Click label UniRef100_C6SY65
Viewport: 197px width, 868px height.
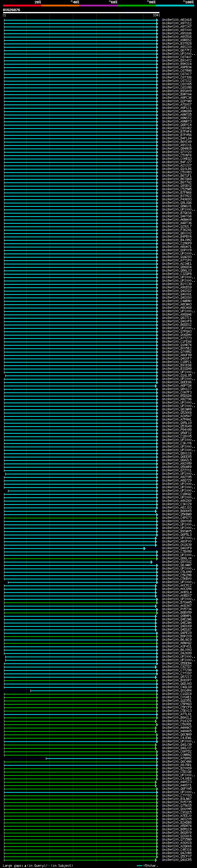click(x=177, y=84)
